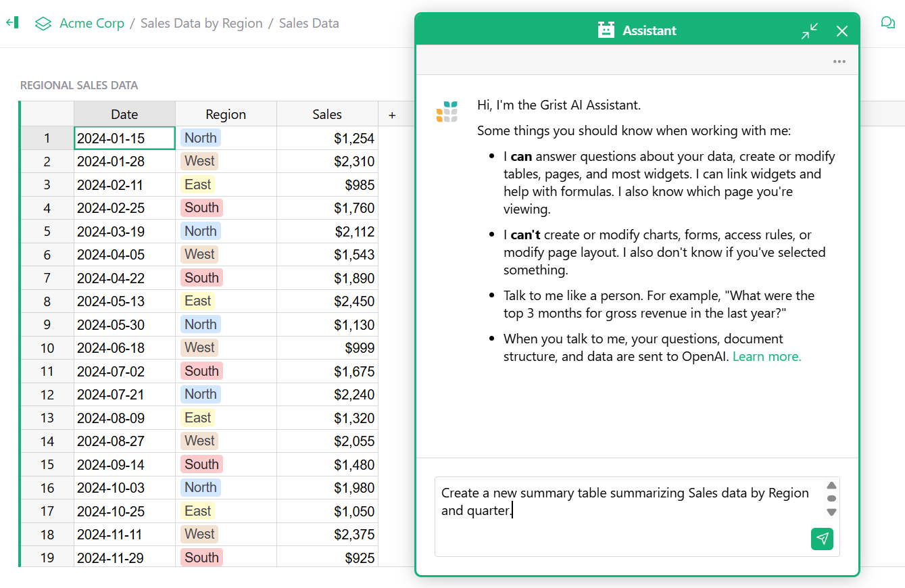This screenshot has height=588, width=905.
Task: Click the East tag in row 8
Action: coord(198,301)
